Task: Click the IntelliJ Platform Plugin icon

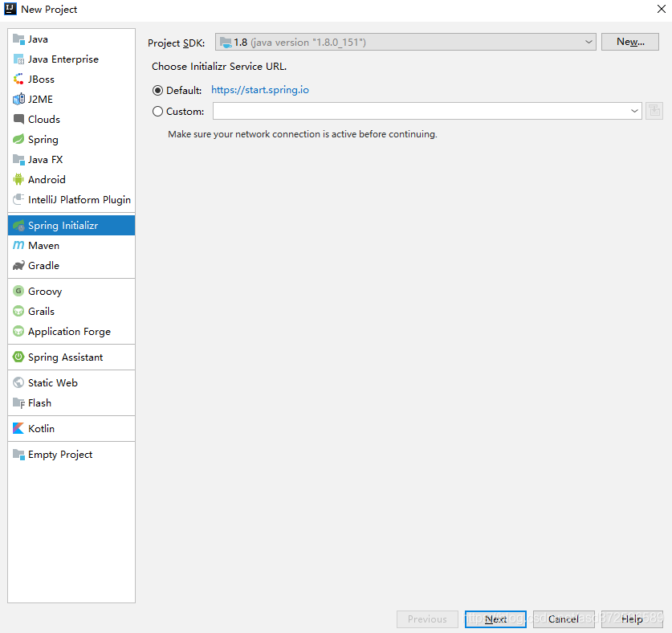Action: click(18, 199)
